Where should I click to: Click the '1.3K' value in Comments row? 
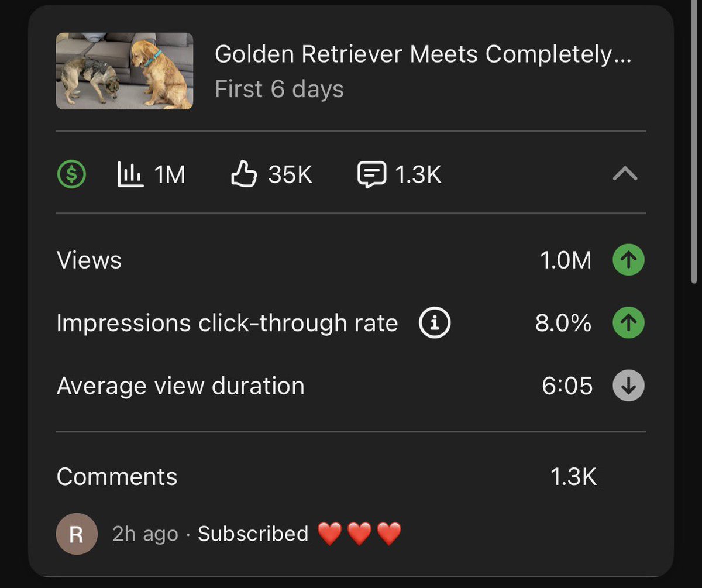pyautogui.click(x=573, y=477)
